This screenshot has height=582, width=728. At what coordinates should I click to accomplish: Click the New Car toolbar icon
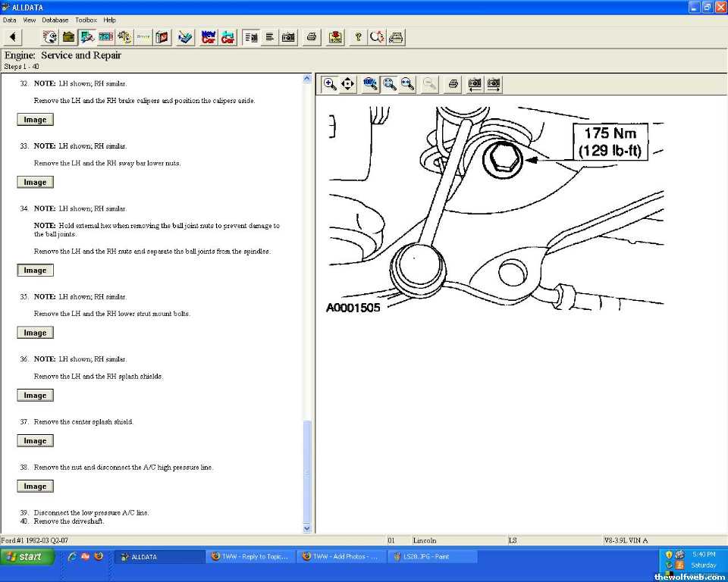coord(209,36)
